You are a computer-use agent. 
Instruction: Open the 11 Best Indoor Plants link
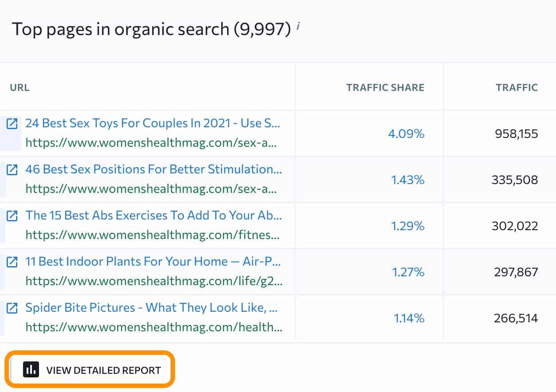[x=153, y=262]
